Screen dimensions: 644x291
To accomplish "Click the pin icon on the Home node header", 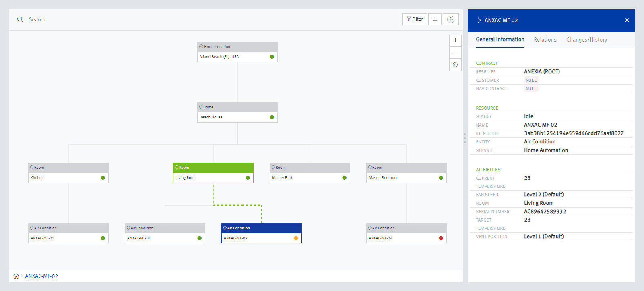I will tap(201, 107).
